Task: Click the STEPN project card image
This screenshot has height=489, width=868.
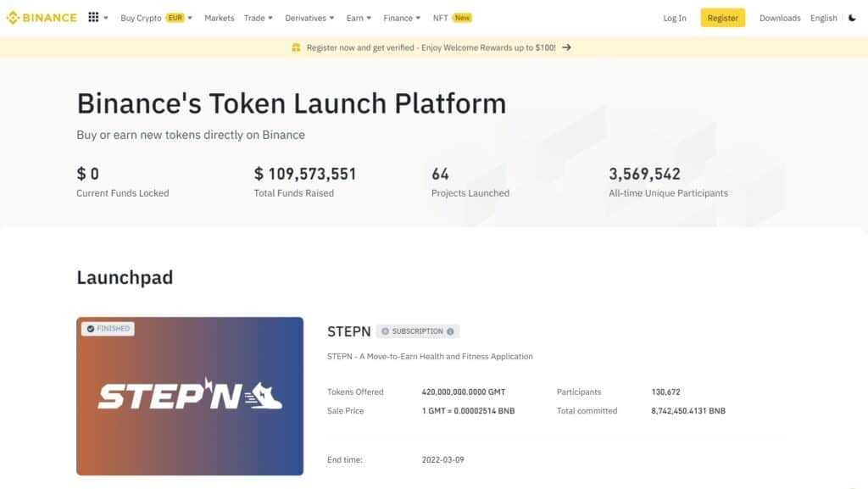Action: [x=190, y=398]
